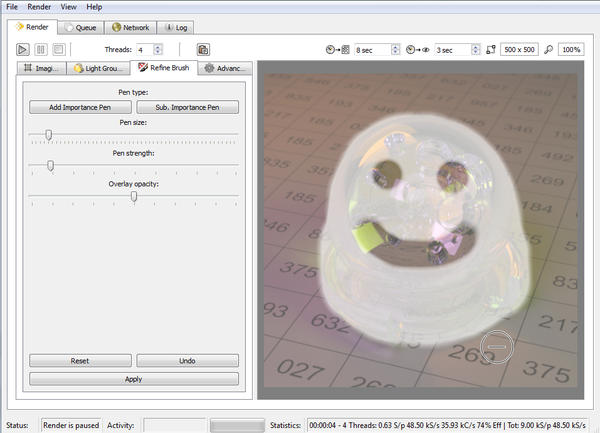This screenshot has width=600, height=433.
Task: Select the Refine Brush tab
Action: (164, 68)
